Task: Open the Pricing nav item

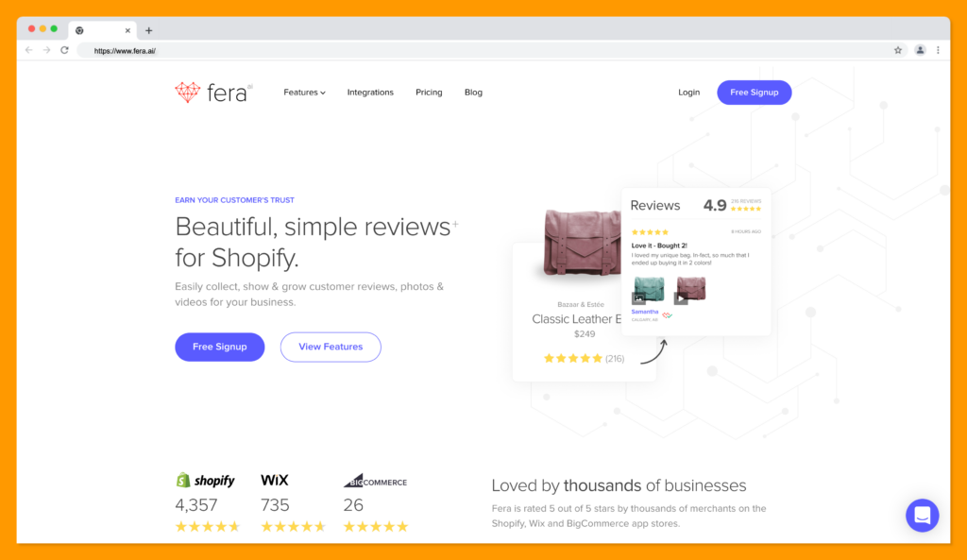Action: click(429, 93)
